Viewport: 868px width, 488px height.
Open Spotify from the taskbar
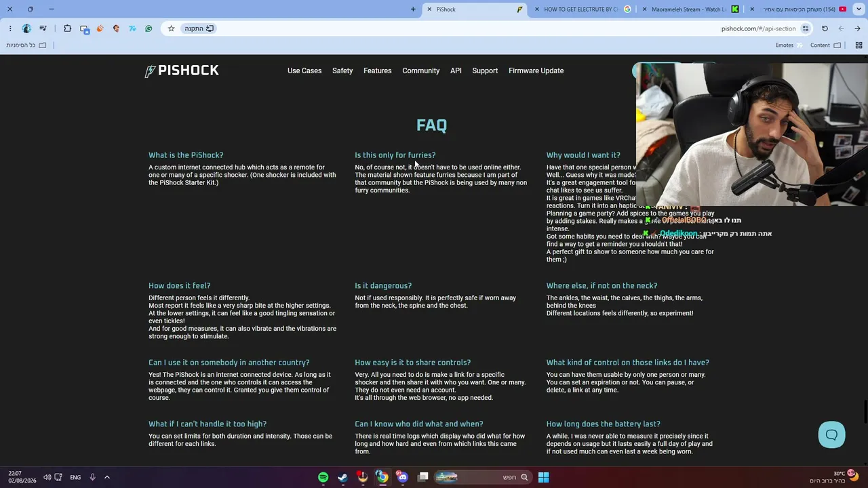[x=323, y=477]
